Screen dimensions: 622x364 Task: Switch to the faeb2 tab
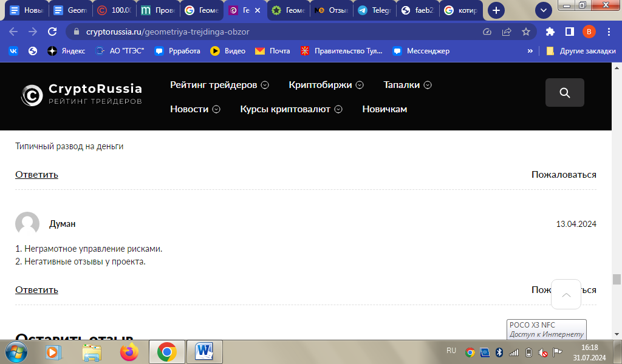tap(417, 10)
